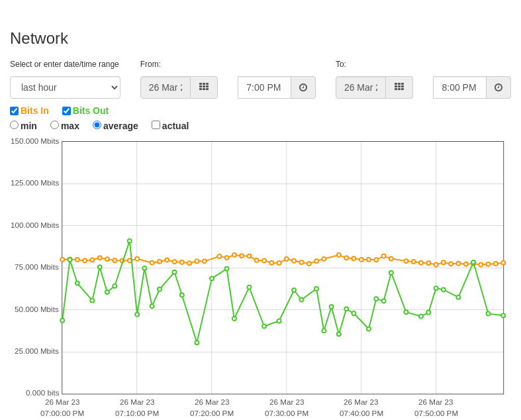Click the 8:00 PM time field
The height and width of the screenshot is (420, 521).
coord(460,87)
